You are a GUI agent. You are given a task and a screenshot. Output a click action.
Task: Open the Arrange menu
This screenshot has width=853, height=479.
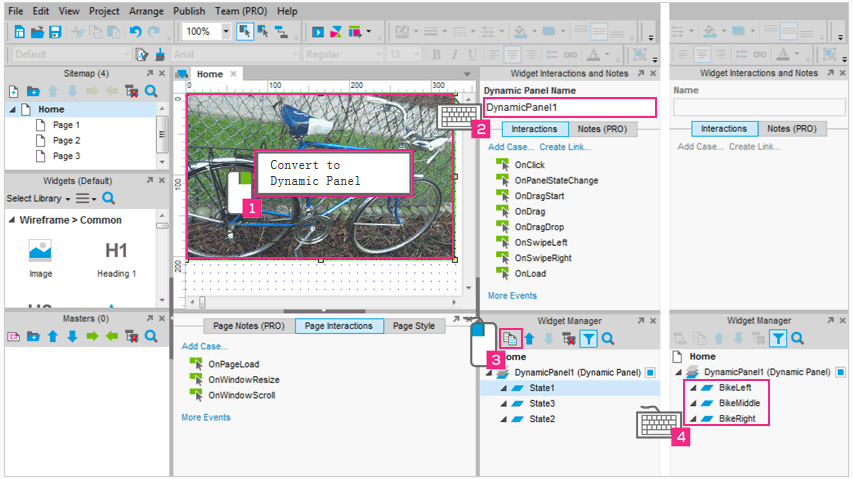click(x=149, y=11)
